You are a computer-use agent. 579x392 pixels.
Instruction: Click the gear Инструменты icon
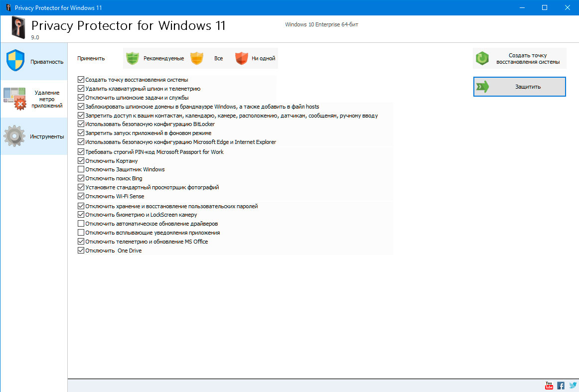(x=14, y=136)
